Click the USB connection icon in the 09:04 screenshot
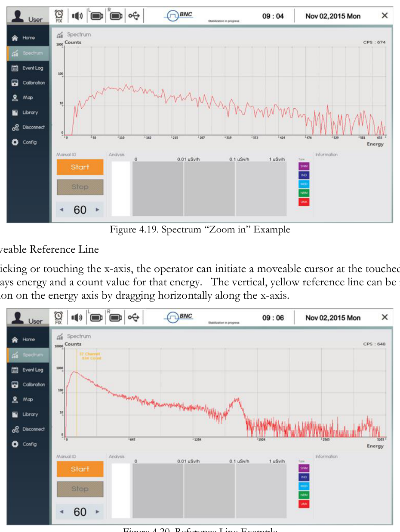This screenshot has width=400, height=532. (134, 16)
